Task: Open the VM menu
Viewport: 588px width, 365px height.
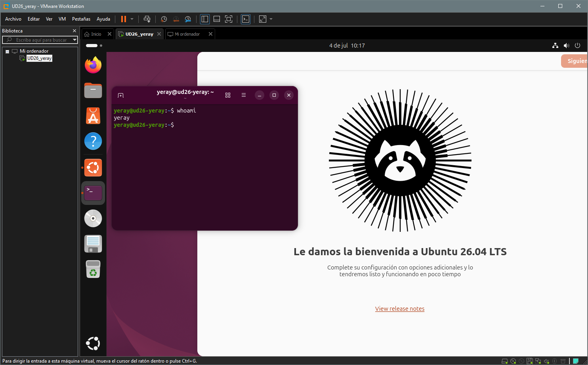Action: pos(62,19)
